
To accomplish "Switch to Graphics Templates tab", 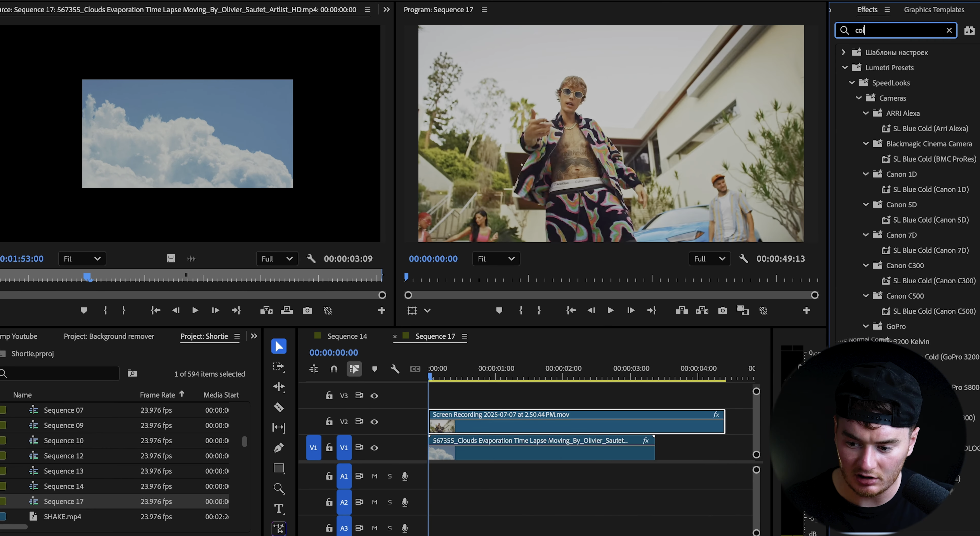I will (934, 10).
